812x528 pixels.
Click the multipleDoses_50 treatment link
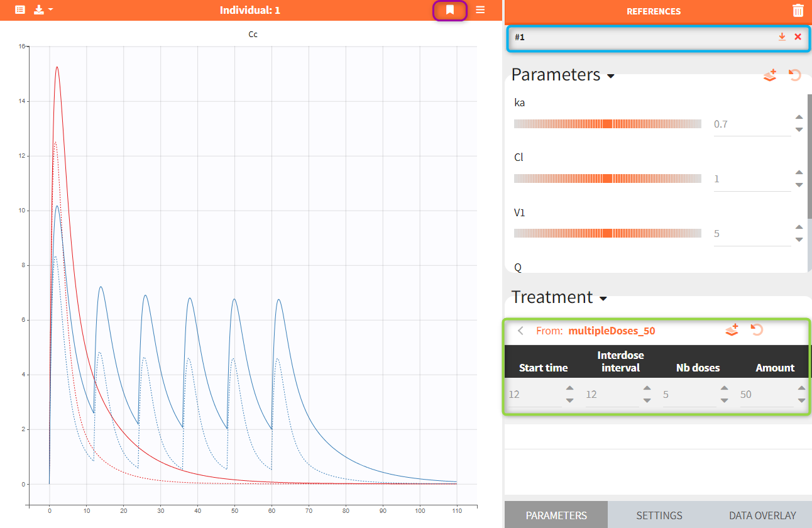(x=612, y=331)
